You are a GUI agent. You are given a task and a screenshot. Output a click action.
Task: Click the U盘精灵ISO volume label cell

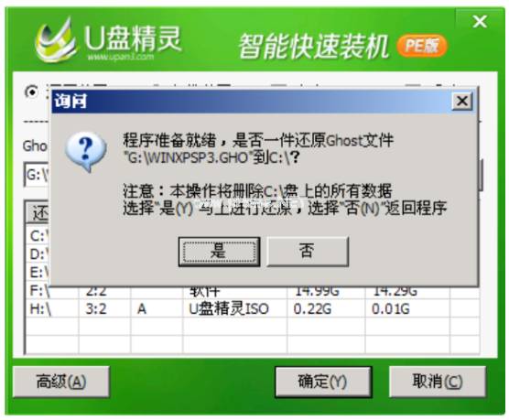[x=229, y=308]
